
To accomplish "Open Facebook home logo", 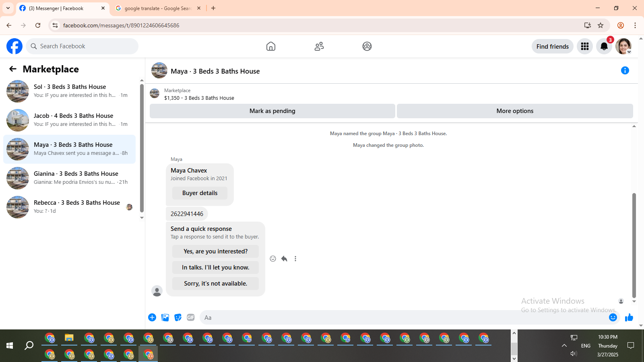I will [14, 46].
